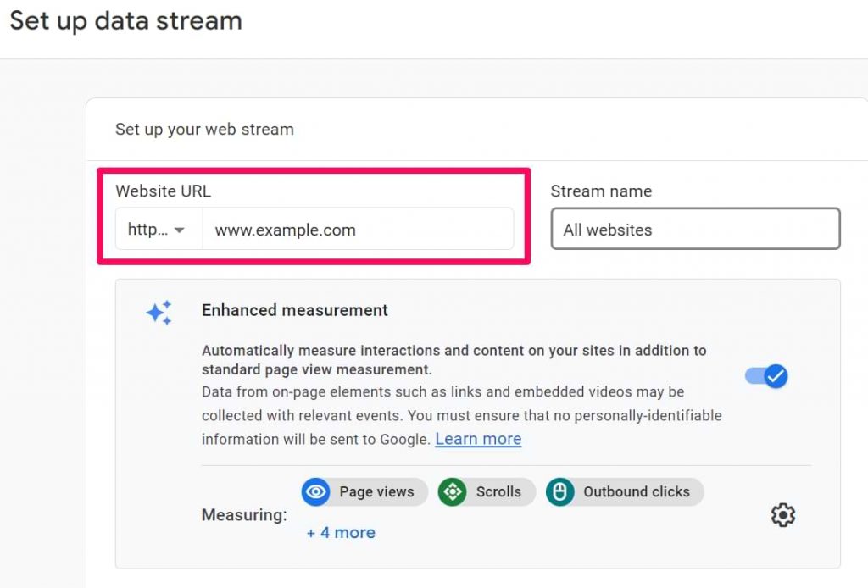868x588 pixels.
Task: Click the Set up your web stream title
Action: (x=204, y=129)
